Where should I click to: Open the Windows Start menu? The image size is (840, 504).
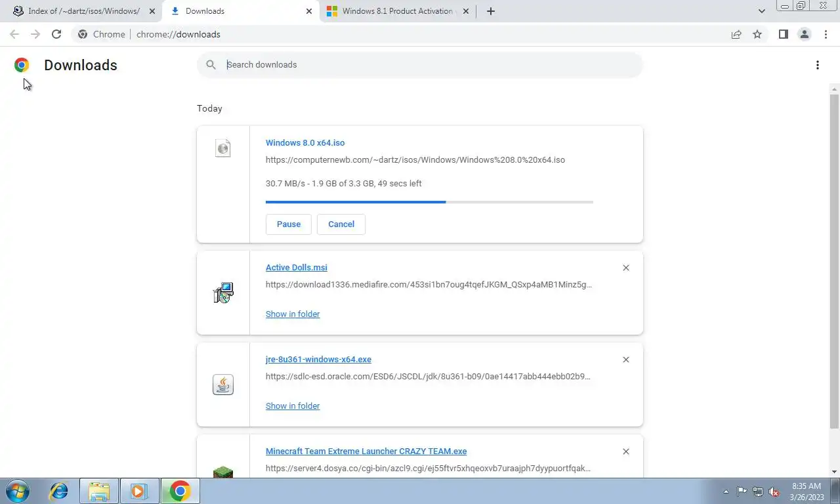tap(18, 491)
